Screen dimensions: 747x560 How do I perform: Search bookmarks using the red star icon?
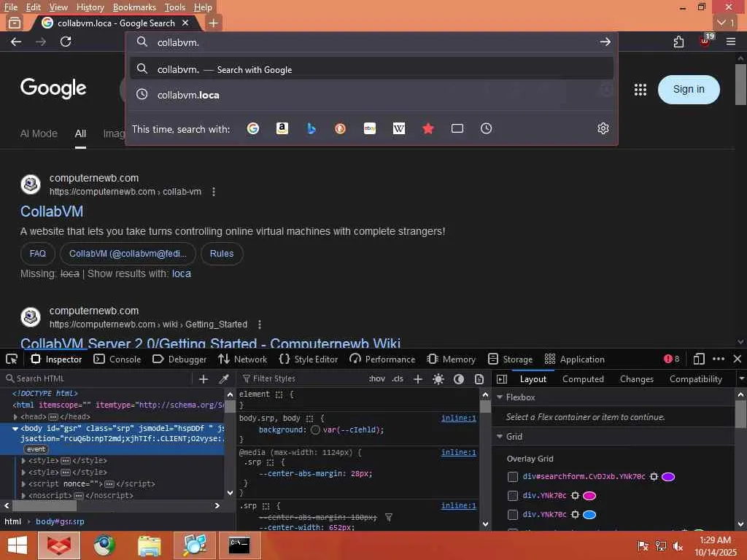427,128
